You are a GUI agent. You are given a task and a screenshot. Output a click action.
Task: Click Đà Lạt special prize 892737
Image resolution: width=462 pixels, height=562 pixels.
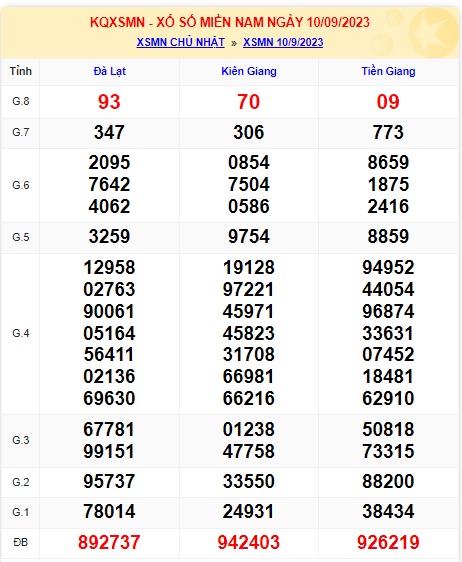pyautogui.click(x=109, y=542)
